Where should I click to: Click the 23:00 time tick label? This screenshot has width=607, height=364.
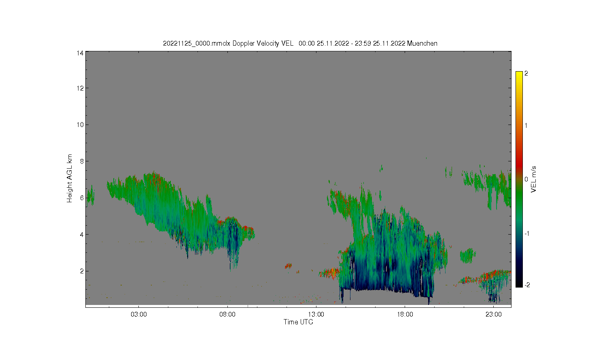(x=494, y=315)
